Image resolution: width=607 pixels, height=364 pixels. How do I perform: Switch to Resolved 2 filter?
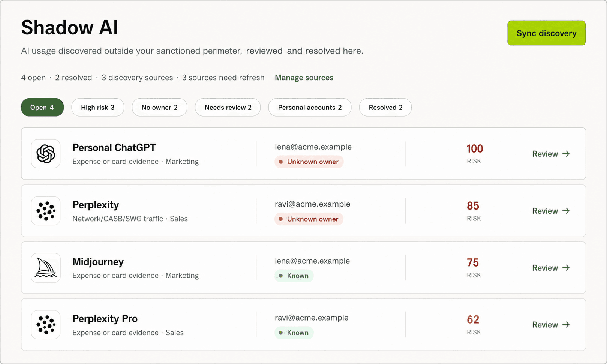385,107
